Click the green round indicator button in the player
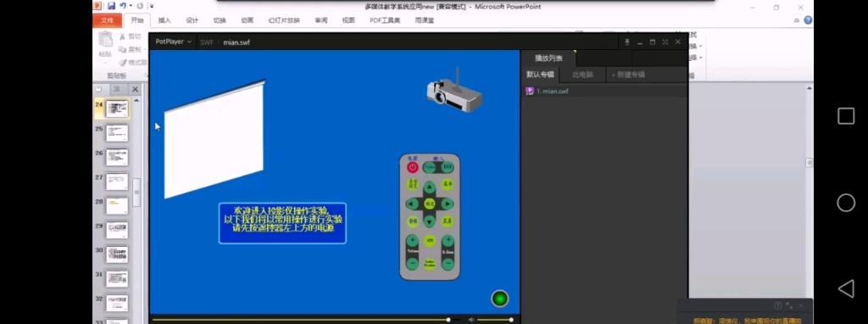The width and height of the screenshot is (868, 324). [x=500, y=299]
